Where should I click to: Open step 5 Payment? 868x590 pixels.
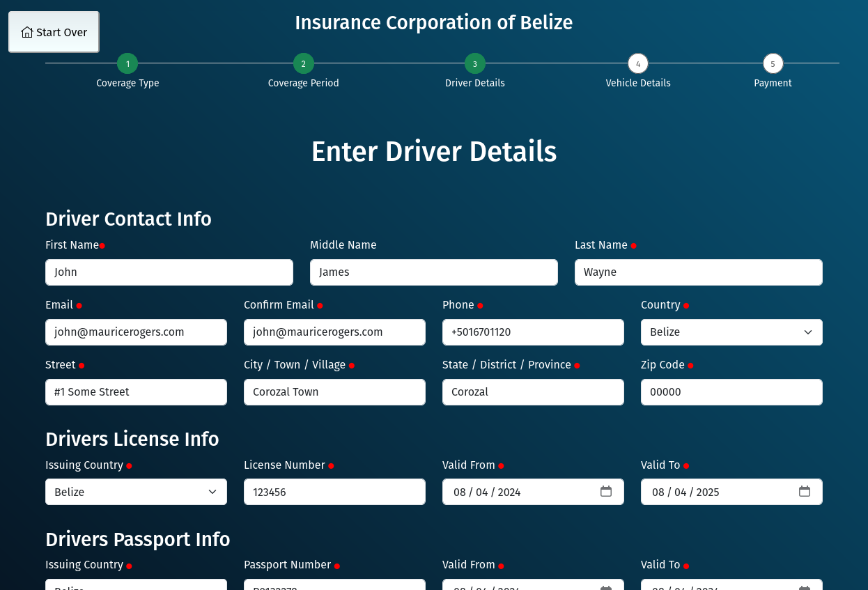click(x=773, y=63)
